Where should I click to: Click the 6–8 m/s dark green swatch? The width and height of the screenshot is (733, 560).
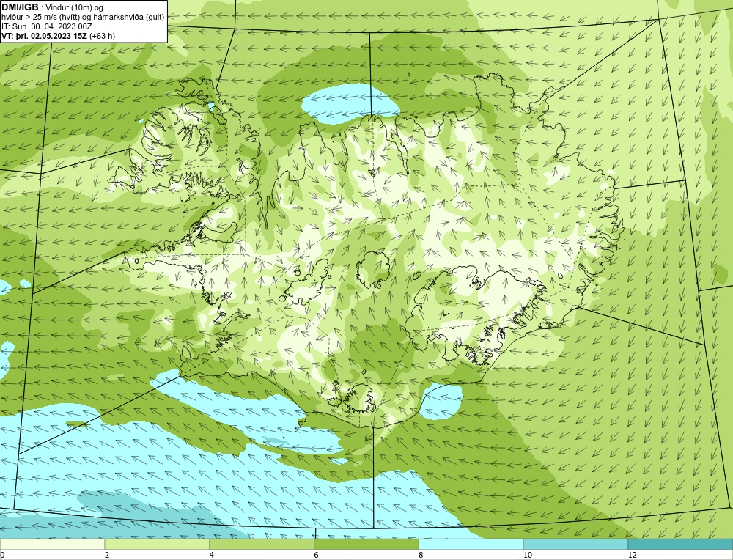click(366, 544)
